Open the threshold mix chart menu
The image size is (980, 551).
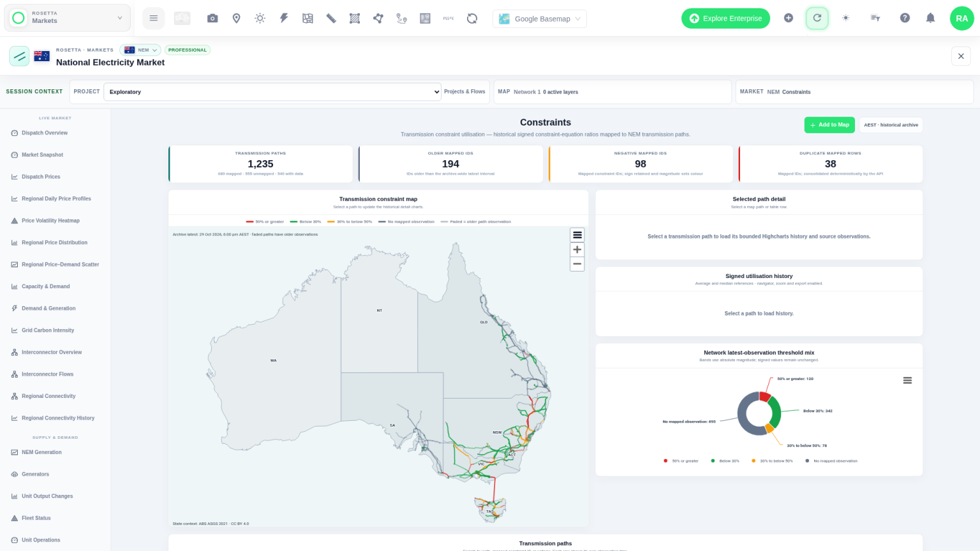tap(907, 381)
